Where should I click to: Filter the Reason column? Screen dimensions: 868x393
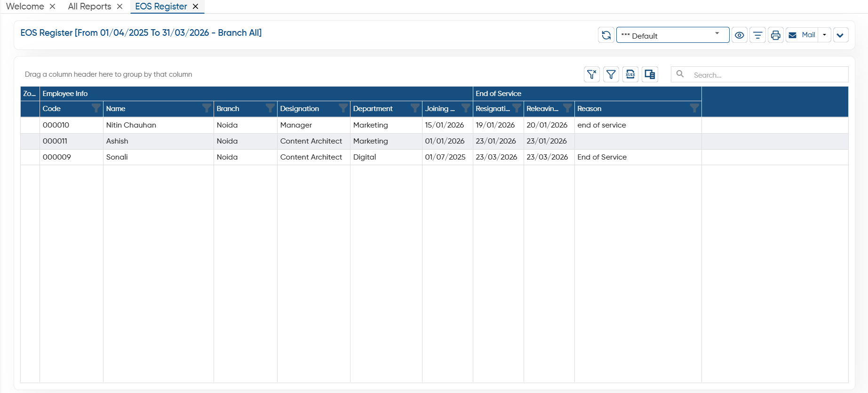(x=694, y=108)
